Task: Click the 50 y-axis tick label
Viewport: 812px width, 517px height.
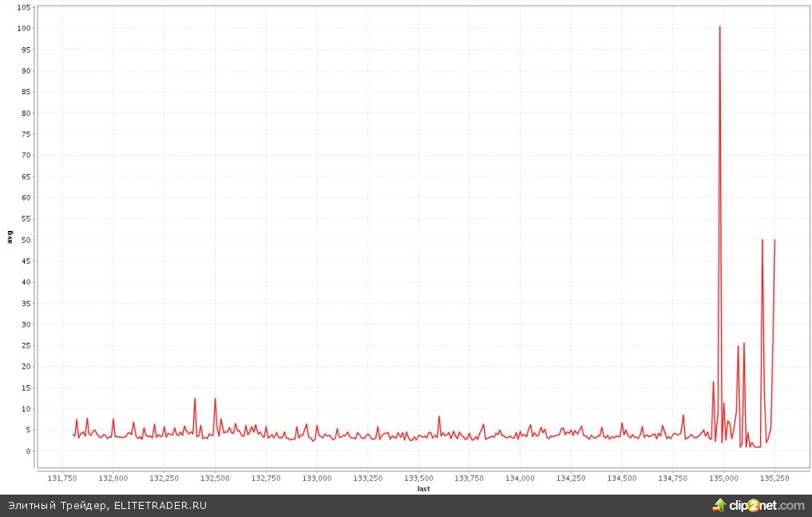Action: (27, 240)
